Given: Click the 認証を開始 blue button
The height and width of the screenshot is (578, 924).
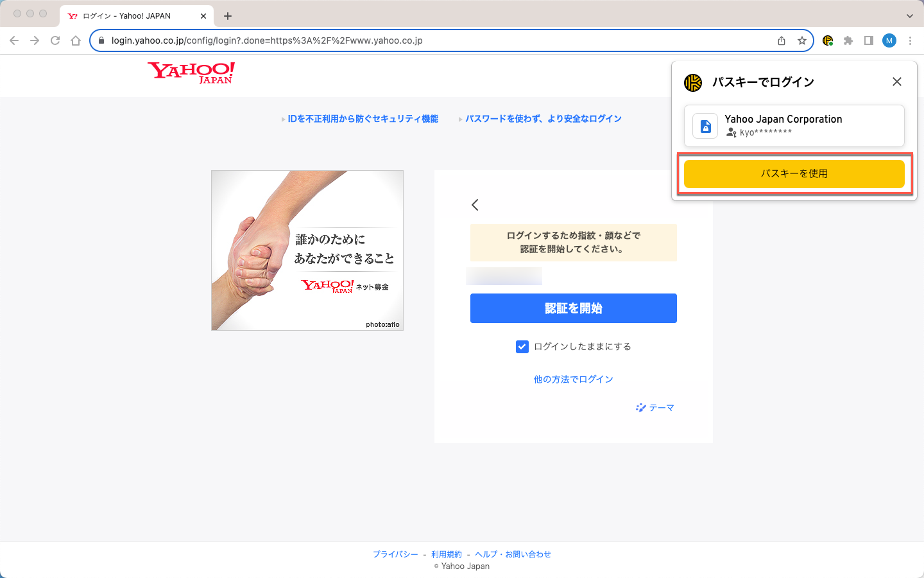Looking at the screenshot, I should pos(574,308).
